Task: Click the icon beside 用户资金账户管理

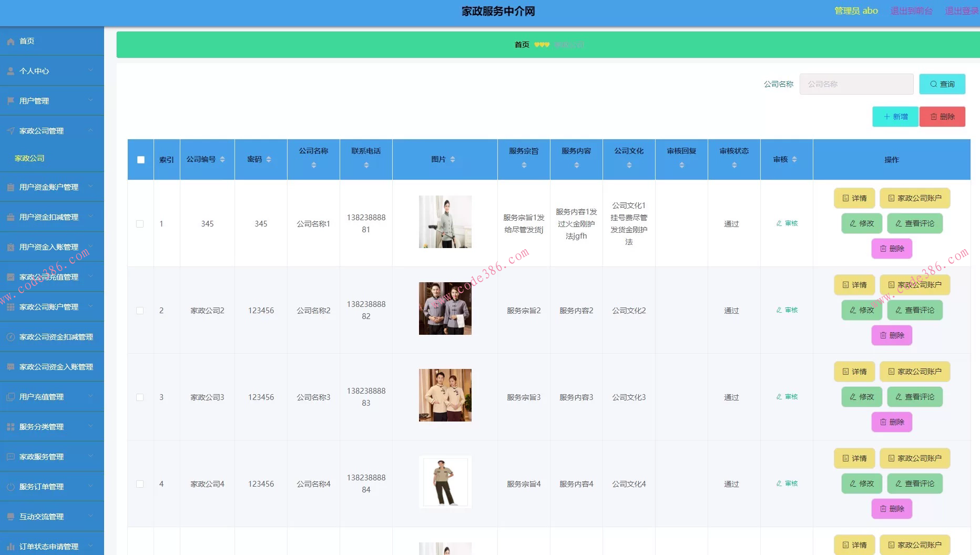Action: coord(11,187)
